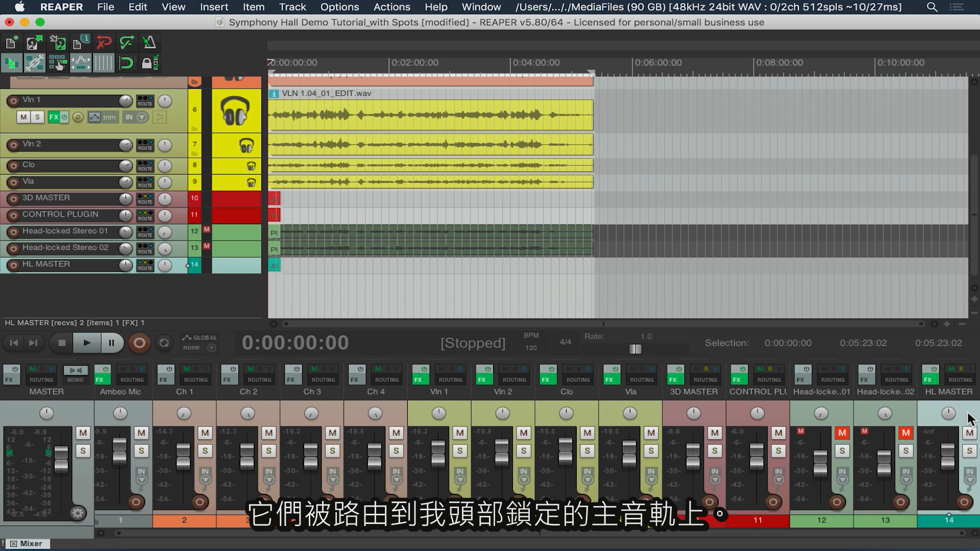
Task: Toggle the auto-crossfade toolbar icon
Action: click(x=12, y=63)
